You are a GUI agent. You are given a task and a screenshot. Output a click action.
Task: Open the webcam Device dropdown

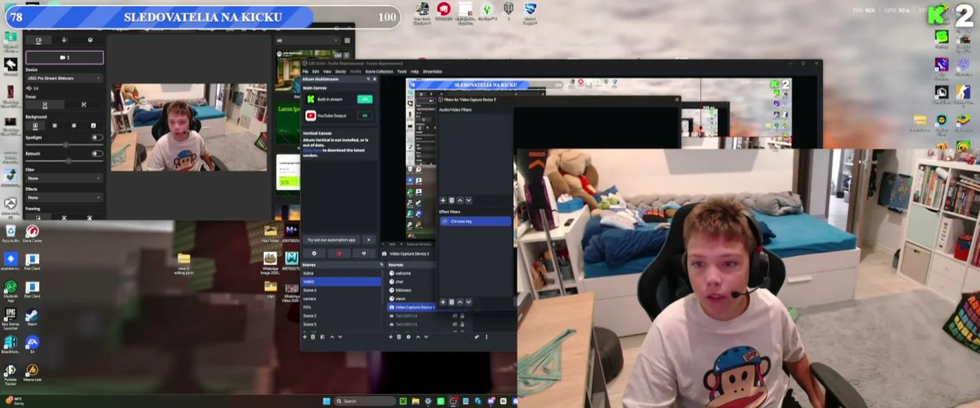64,78
